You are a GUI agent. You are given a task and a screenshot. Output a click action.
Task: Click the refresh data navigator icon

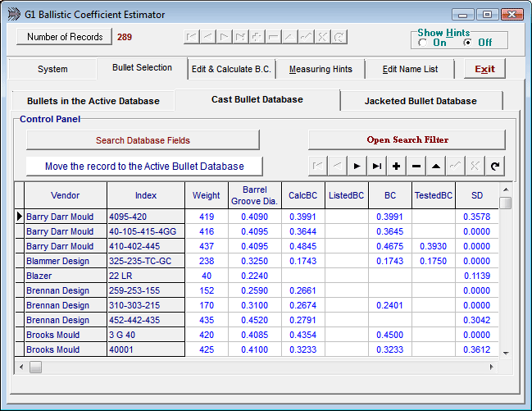(x=495, y=166)
